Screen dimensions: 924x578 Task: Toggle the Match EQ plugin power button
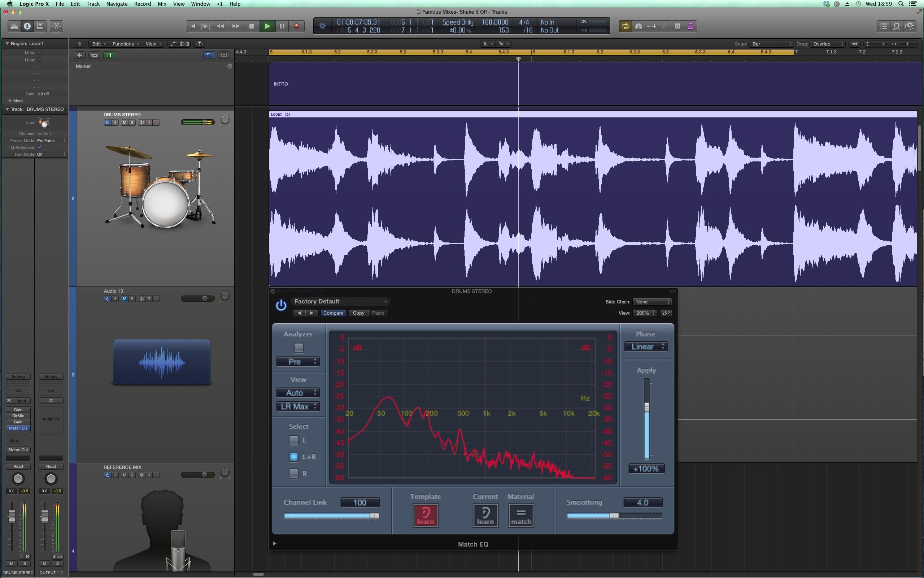pos(281,305)
